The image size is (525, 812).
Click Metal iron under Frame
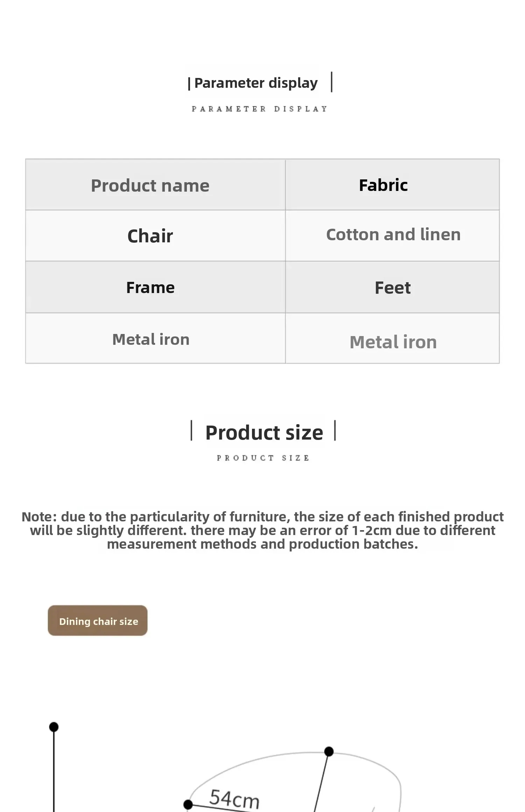(x=155, y=338)
